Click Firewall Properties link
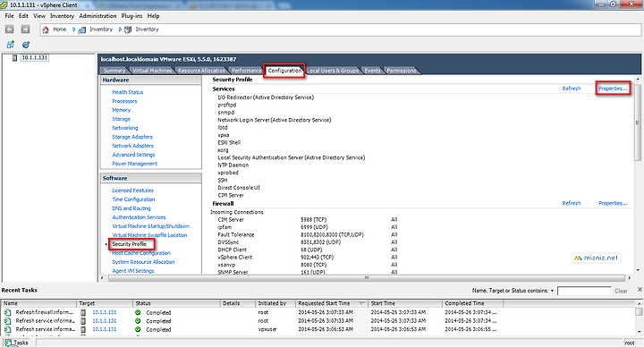 click(613, 203)
